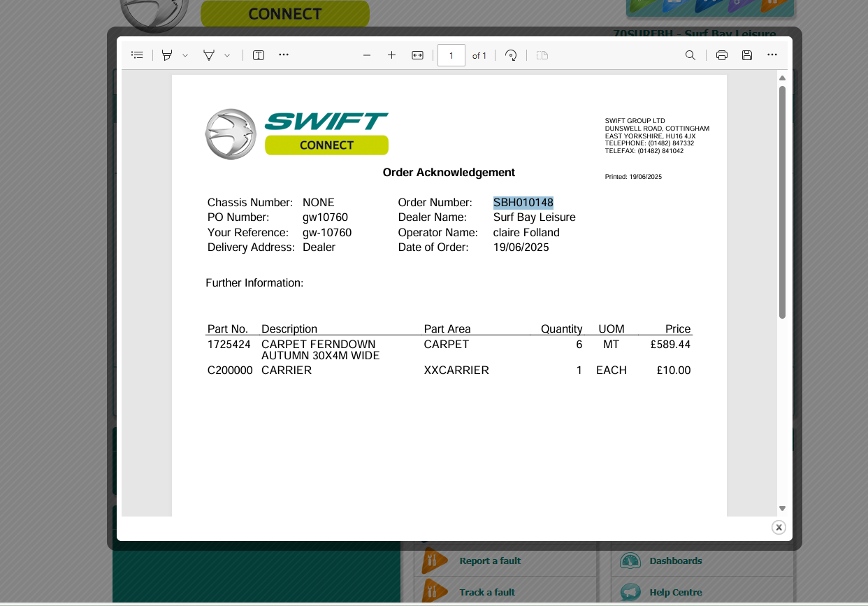Click part number C200000
868x606 pixels.
(x=230, y=370)
